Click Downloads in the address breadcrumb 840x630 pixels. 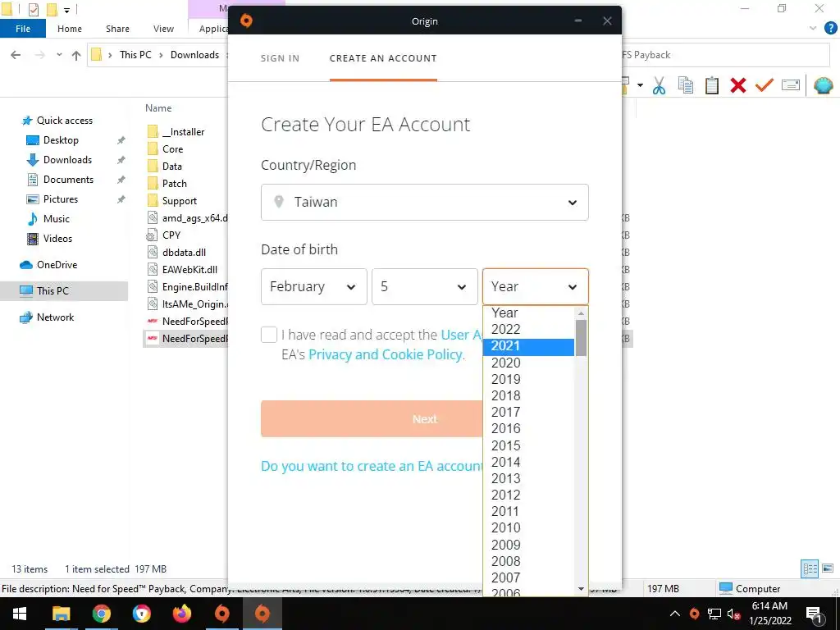194,55
